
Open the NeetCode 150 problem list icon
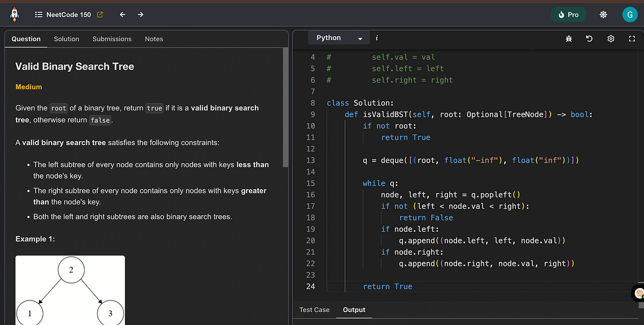[x=39, y=14]
